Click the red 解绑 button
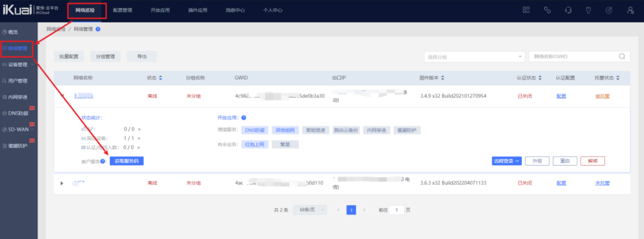 click(x=592, y=161)
